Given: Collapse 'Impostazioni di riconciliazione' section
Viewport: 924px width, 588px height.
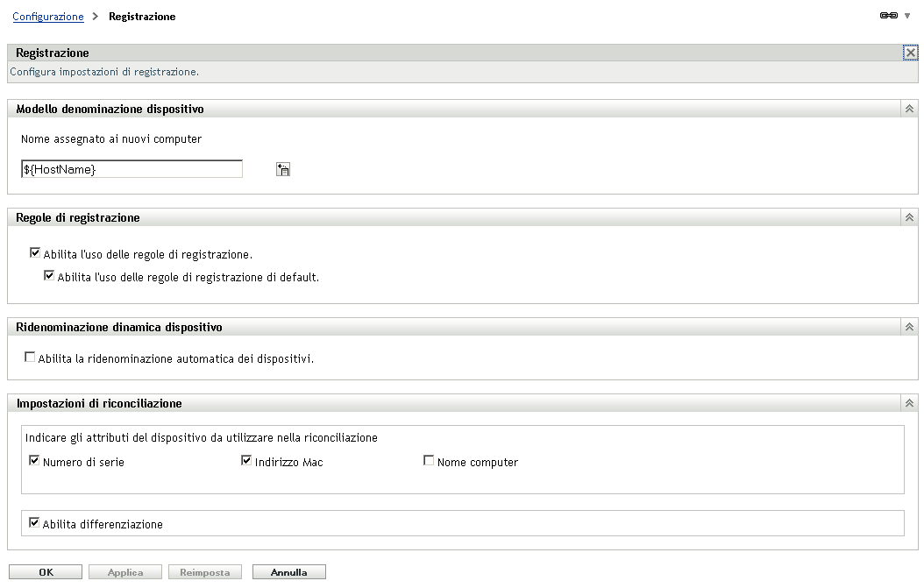Looking at the screenshot, I should coord(908,402).
